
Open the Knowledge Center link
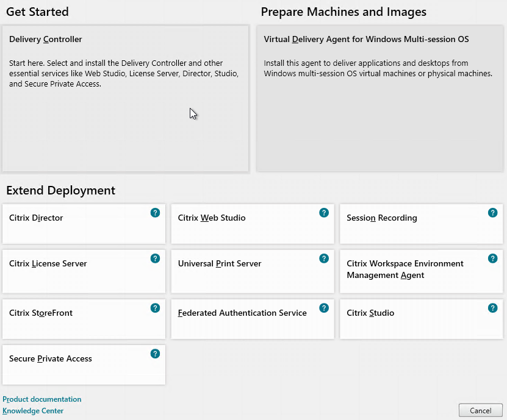(33, 411)
